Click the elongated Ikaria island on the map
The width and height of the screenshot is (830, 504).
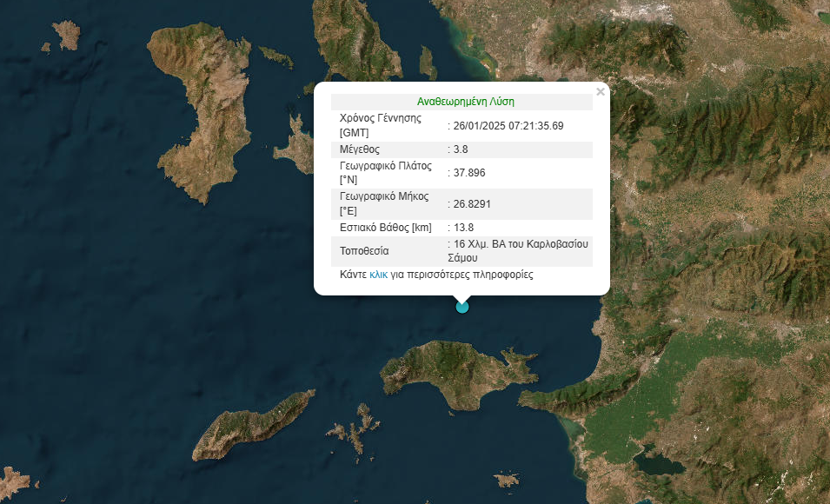(x=252, y=426)
